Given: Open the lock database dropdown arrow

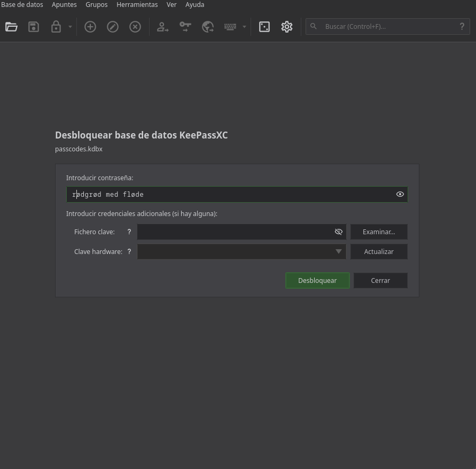Looking at the screenshot, I should pyautogui.click(x=70, y=27).
